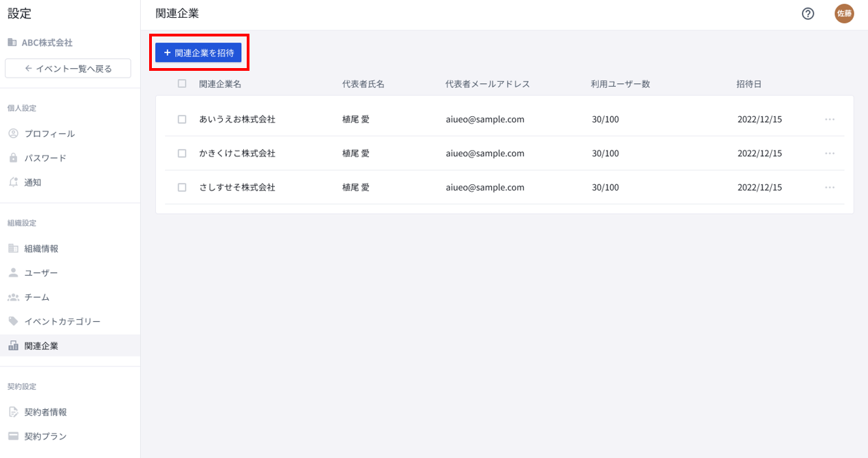Click the チーム group icon

[12, 297]
